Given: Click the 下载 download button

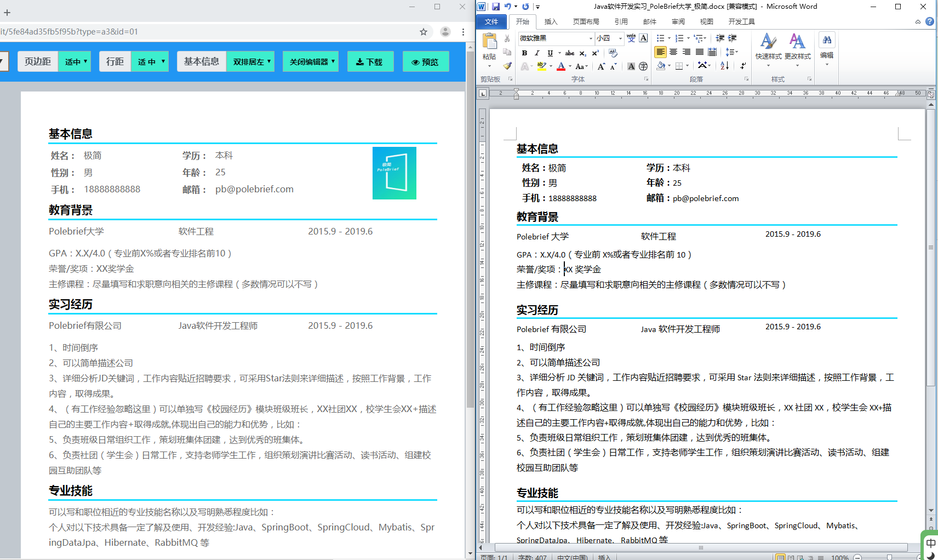Looking at the screenshot, I should [370, 61].
